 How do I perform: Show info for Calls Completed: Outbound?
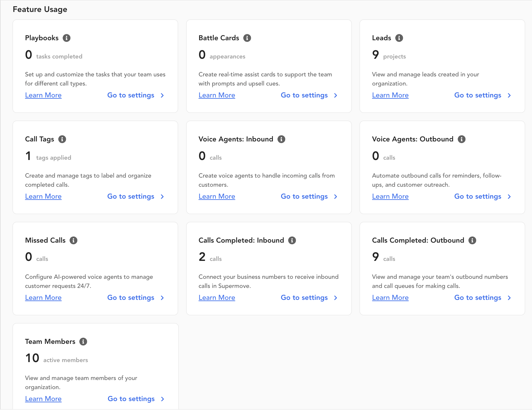tap(472, 240)
